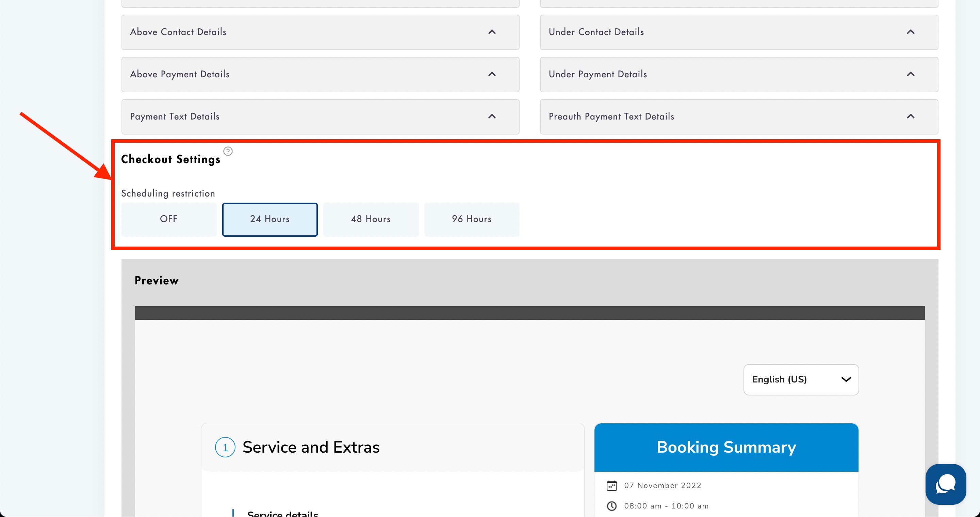The height and width of the screenshot is (517, 980).
Task: Click the Booking Summary header
Action: tap(726, 447)
